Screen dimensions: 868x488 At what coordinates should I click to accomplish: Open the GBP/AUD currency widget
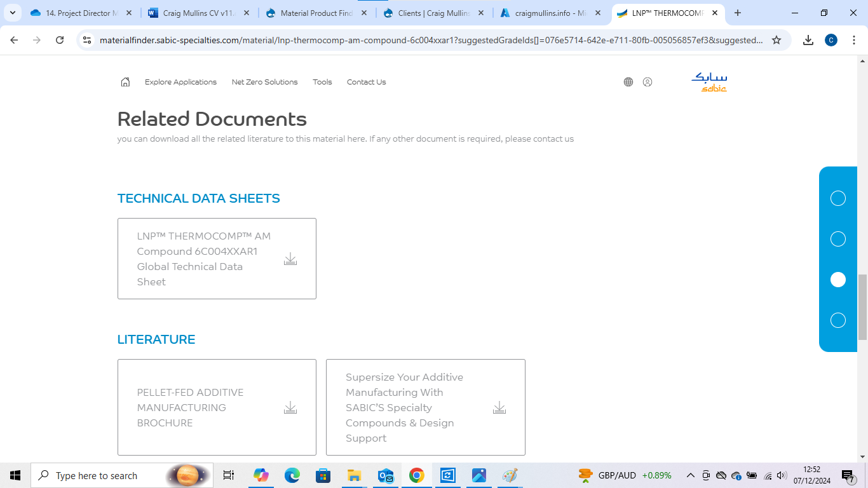(x=625, y=475)
